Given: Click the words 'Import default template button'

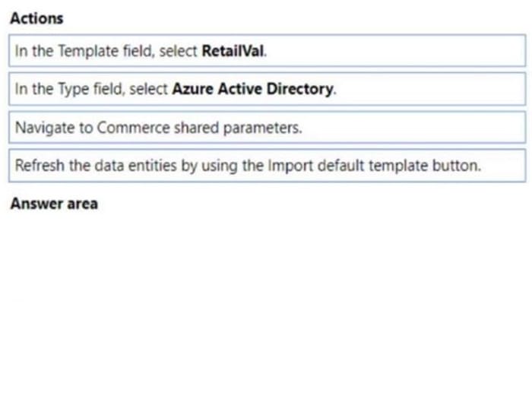Looking at the screenshot, I should pyautogui.click(x=374, y=166).
